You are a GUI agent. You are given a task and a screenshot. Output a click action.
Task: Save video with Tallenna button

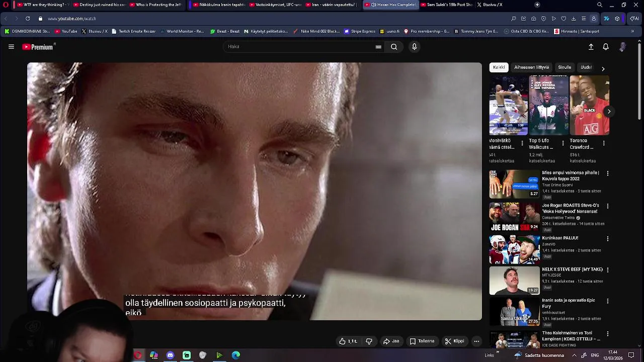[x=422, y=341]
